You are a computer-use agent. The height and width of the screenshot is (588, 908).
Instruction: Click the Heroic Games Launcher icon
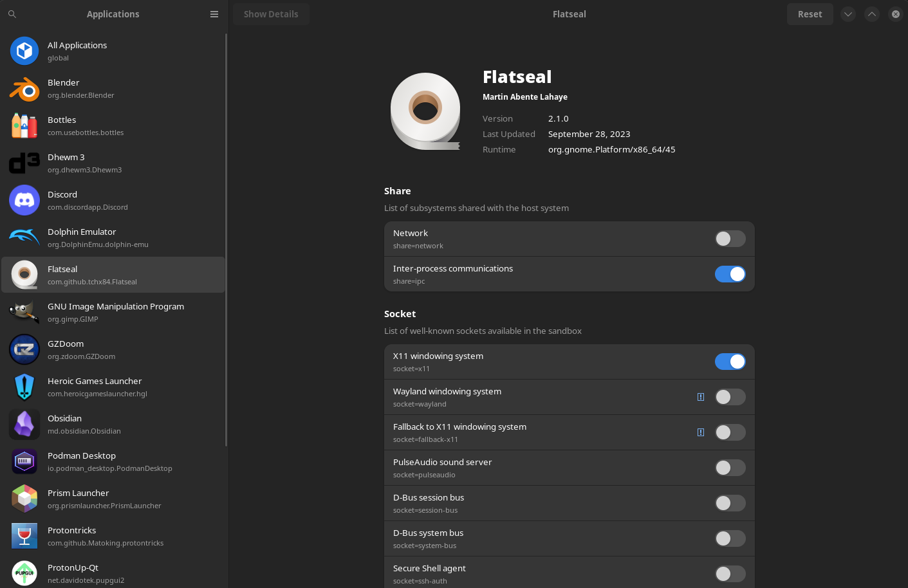coord(24,387)
